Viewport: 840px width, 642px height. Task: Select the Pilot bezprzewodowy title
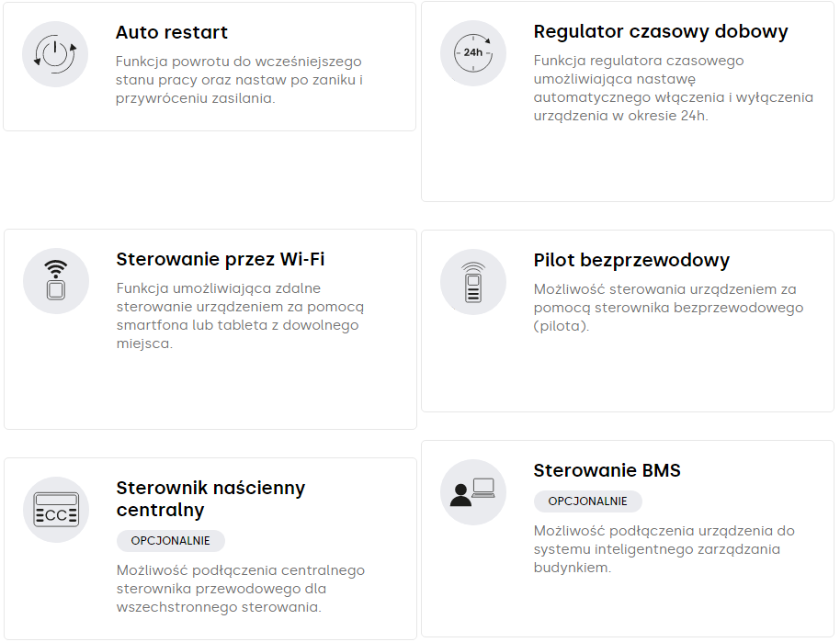(631, 260)
